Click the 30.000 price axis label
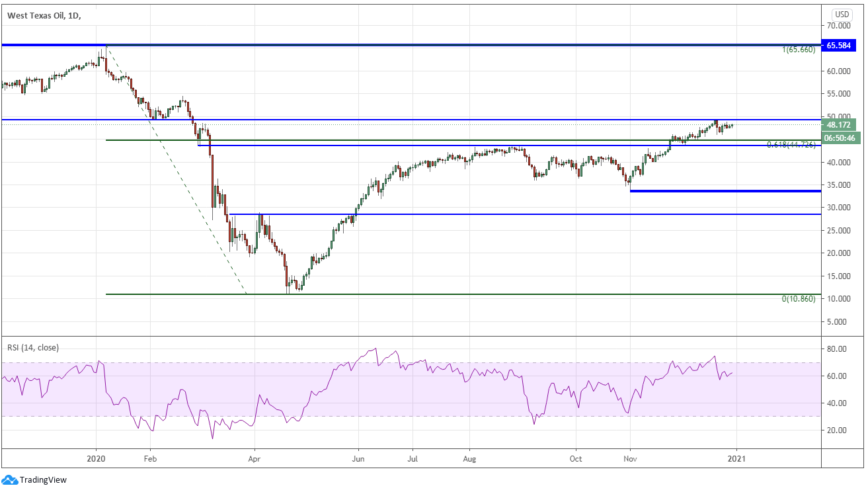This screenshot has width=868, height=492. point(838,208)
